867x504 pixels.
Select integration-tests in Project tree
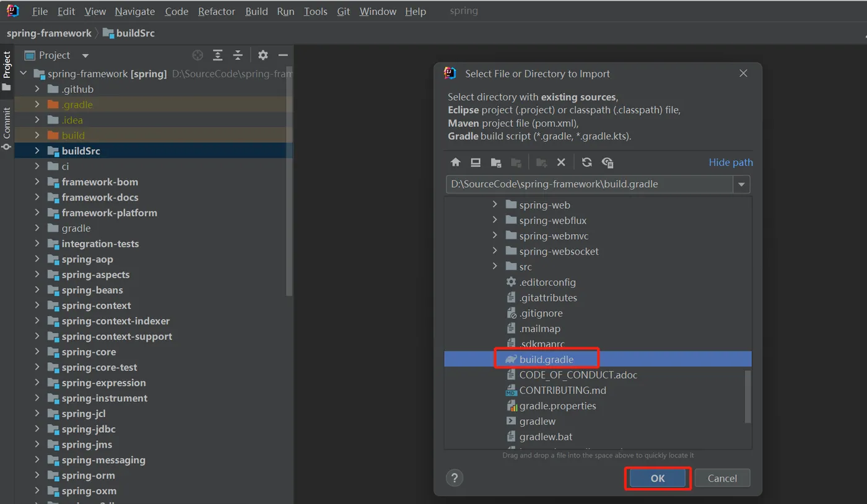[100, 243]
